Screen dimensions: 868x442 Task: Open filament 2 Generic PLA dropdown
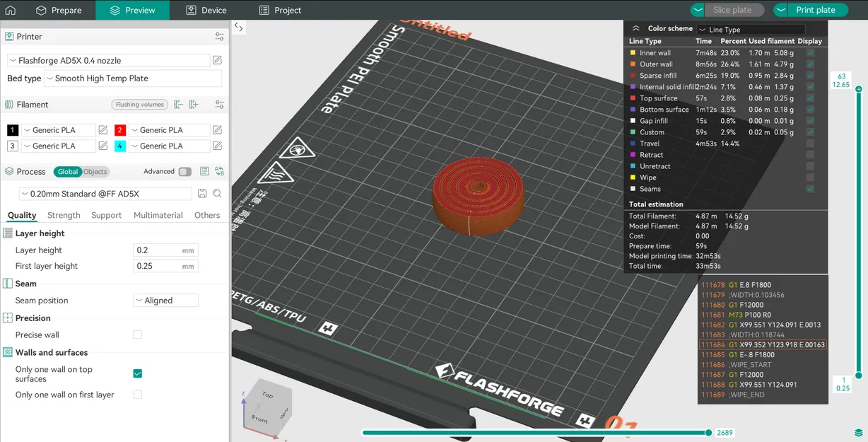coord(169,130)
